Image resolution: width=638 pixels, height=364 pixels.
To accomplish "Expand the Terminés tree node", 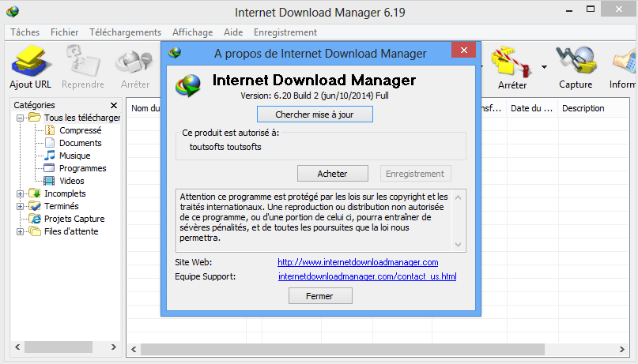I will (x=20, y=206).
